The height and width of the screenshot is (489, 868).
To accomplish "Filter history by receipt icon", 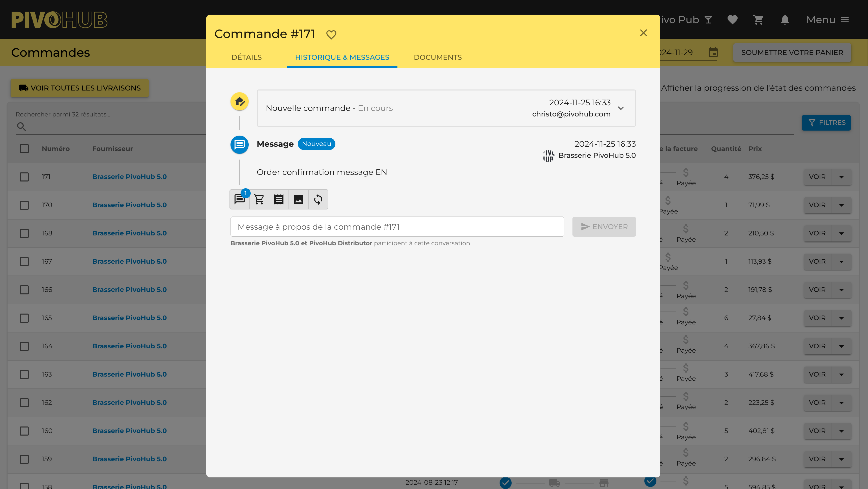I will click(x=279, y=199).
